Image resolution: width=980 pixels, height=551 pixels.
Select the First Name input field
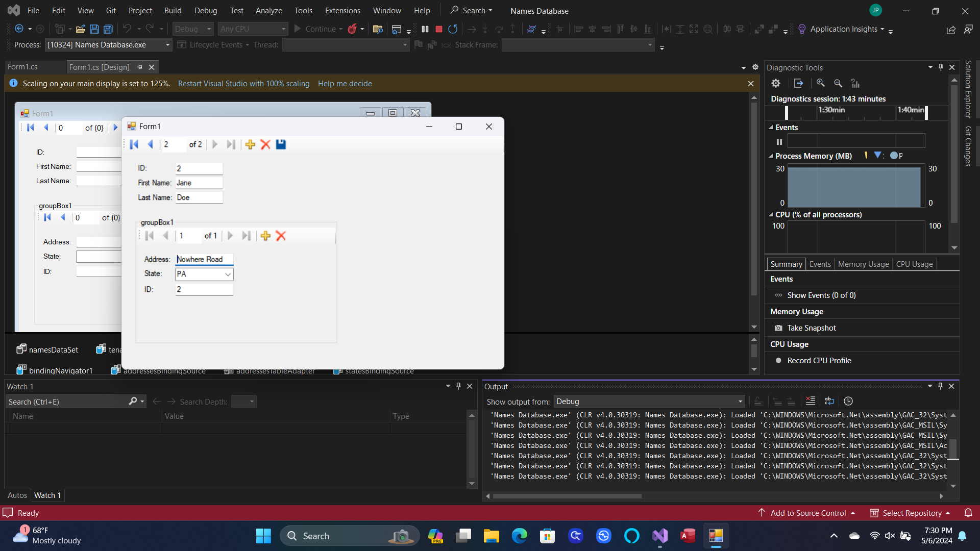(199, 183)
